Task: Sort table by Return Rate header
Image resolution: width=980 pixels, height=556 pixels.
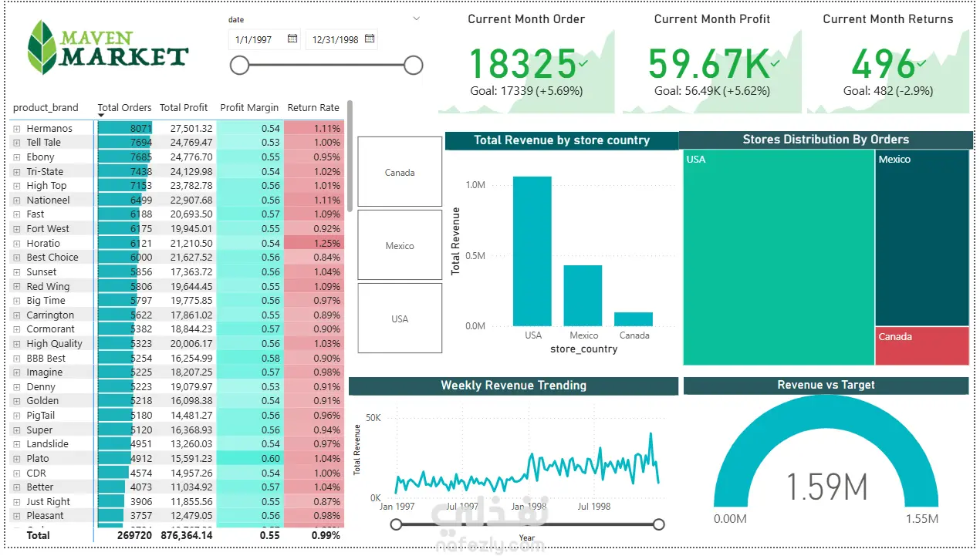Action: 313,108
